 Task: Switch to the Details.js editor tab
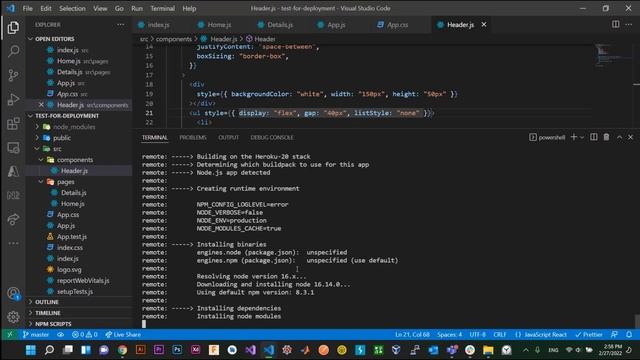(280, 25)
